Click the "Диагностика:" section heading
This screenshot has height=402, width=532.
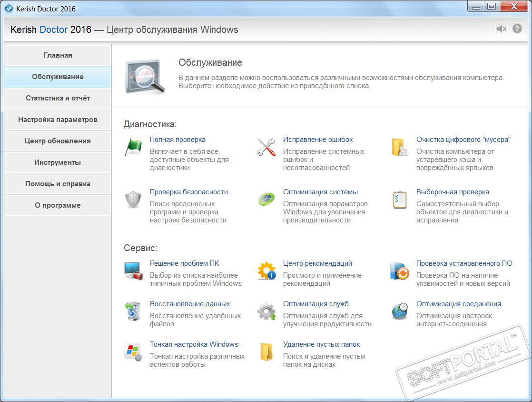pyautogui.click(x=150, y=124)
